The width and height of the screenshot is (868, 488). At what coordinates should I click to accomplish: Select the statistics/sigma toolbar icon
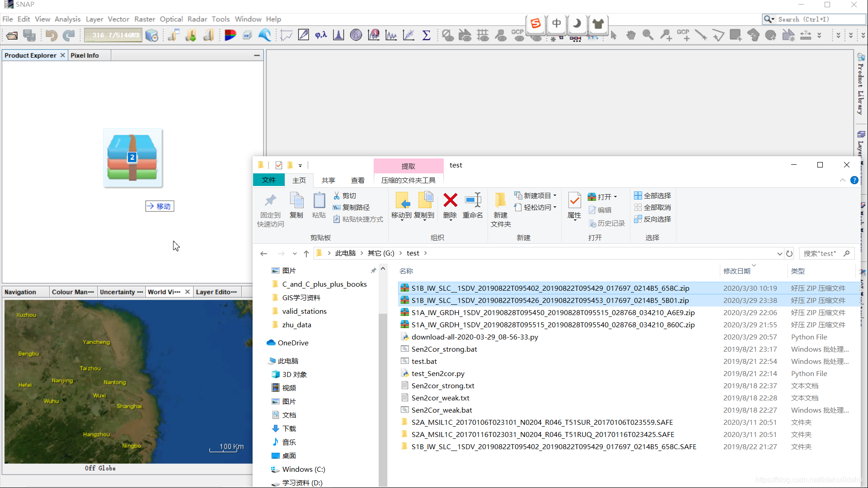coord(426,35)
